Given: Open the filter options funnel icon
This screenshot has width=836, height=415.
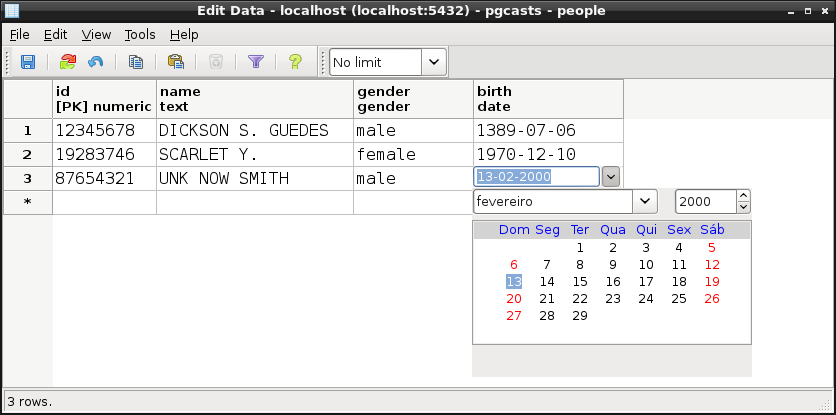Looking at the screenshot, I should (256, 62).
